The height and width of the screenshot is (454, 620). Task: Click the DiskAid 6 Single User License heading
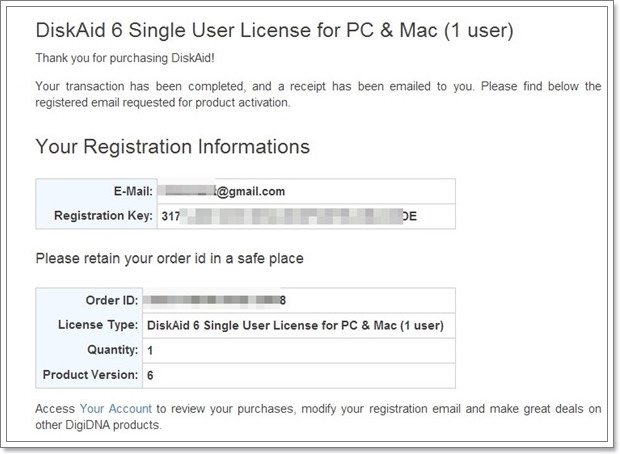pyautogui.click(x=274, y=31)
